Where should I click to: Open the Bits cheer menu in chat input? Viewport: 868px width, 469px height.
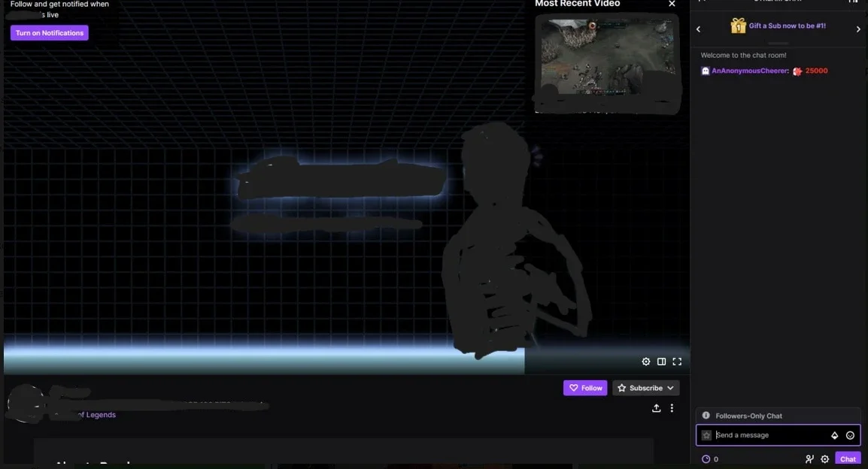(834, 436)
